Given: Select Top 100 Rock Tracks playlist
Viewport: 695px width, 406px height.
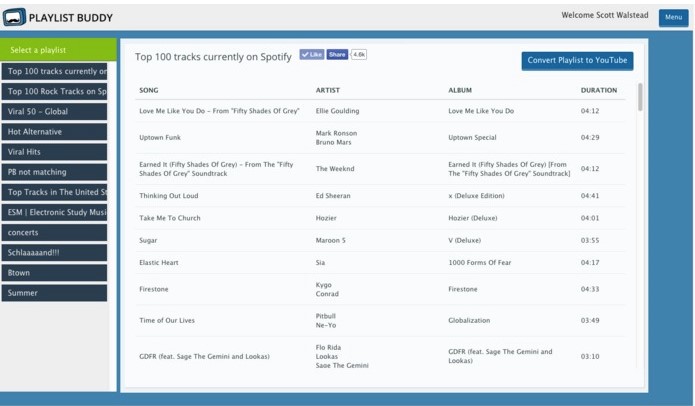Looking at the screenshot, I should pyautogui.click(x=54, y=91).
